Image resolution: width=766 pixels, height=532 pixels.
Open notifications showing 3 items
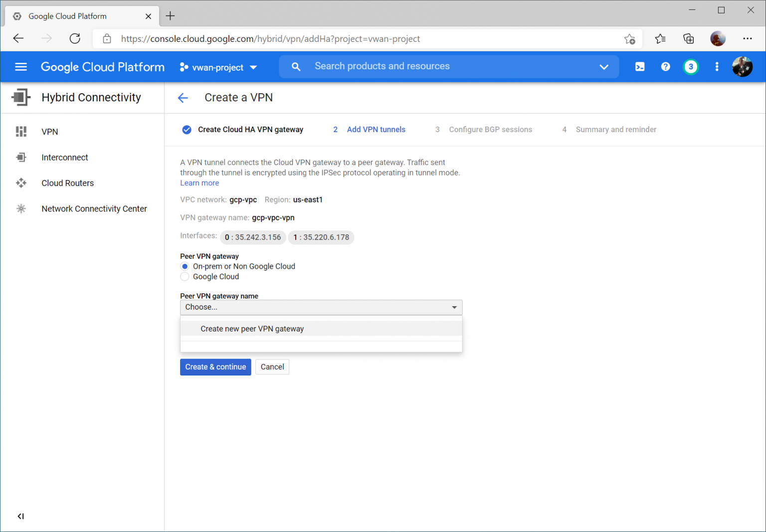[691, 66]
